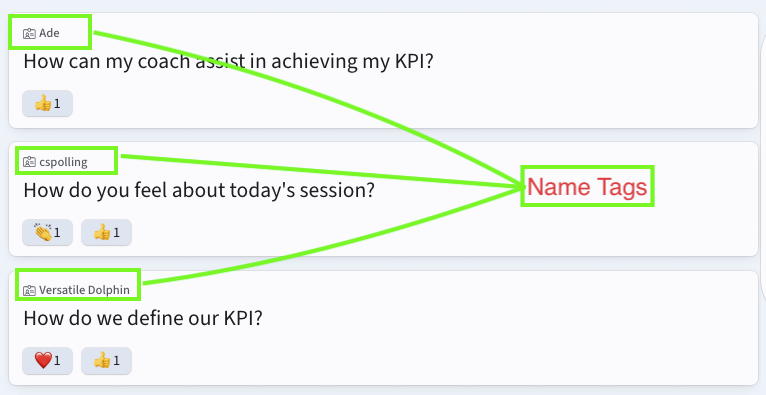Viewport: 766px width, 395px height.
Task: Click the cspolling name tag text
Action: (64, 162)
